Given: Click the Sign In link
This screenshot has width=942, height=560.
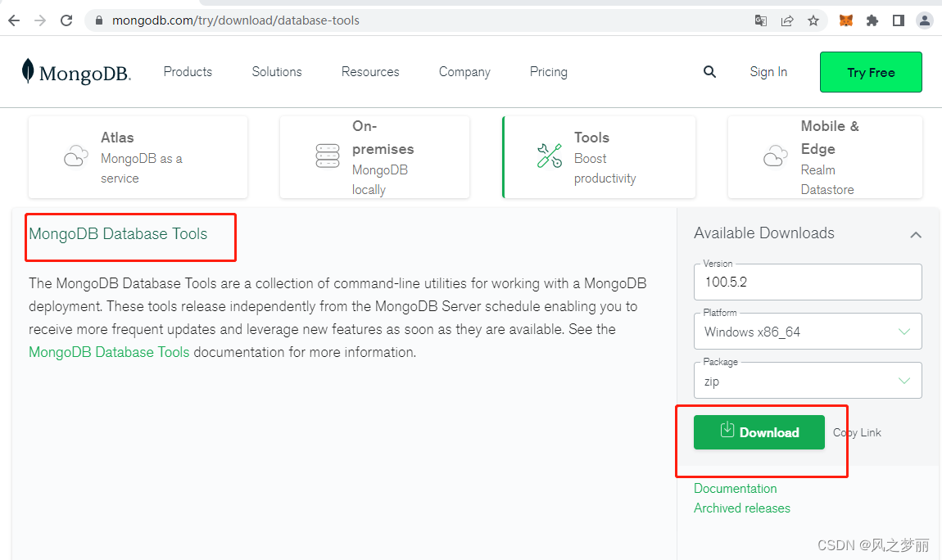Looking at the screenshot, I should pos(768,72).
